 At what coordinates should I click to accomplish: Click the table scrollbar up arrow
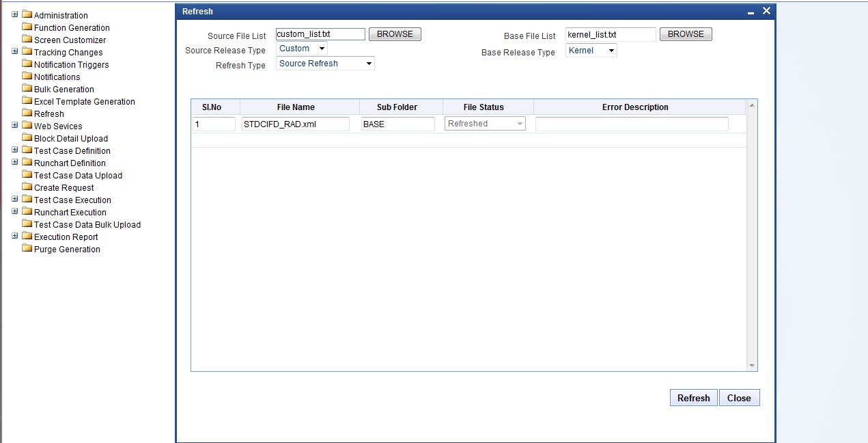[x=752, y=105]
